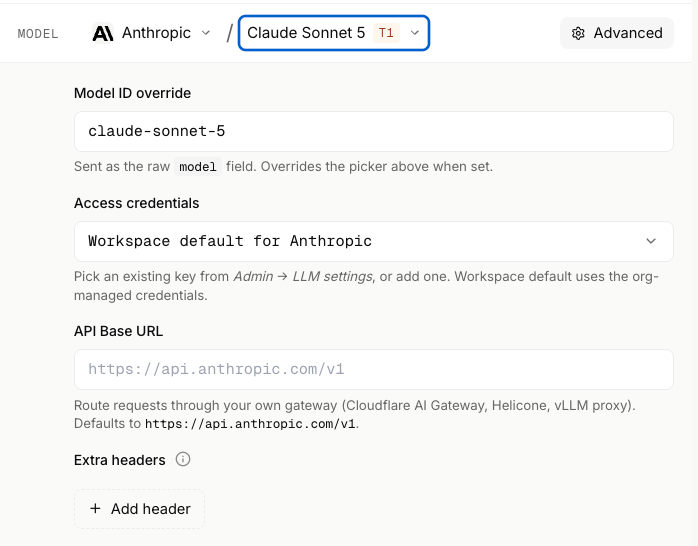
Task: Click the Add header button
Action: 139,509
